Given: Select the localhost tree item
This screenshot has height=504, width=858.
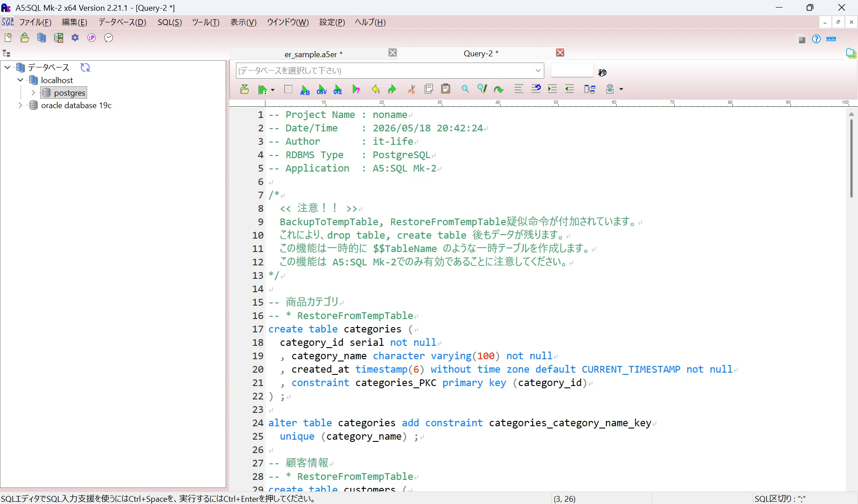Looking at the screenshot, I should pos(57,80).
